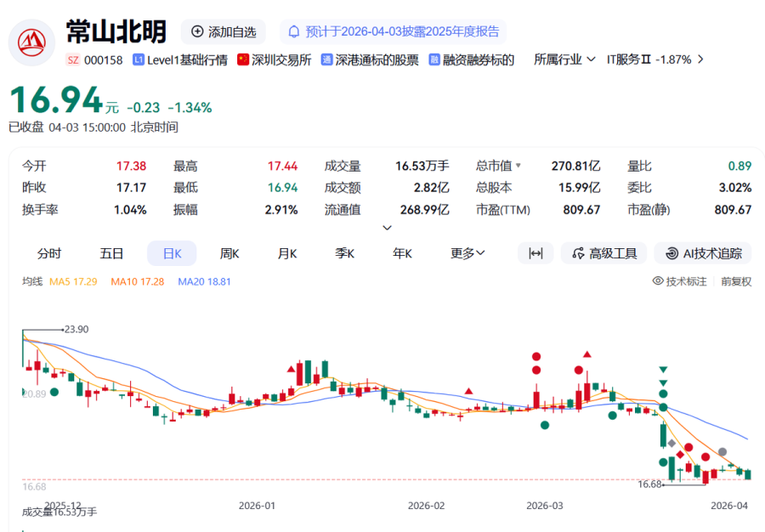Click the Level1基础行情 badge
Viewport: 765px width, 532px height.
(179, 59)
